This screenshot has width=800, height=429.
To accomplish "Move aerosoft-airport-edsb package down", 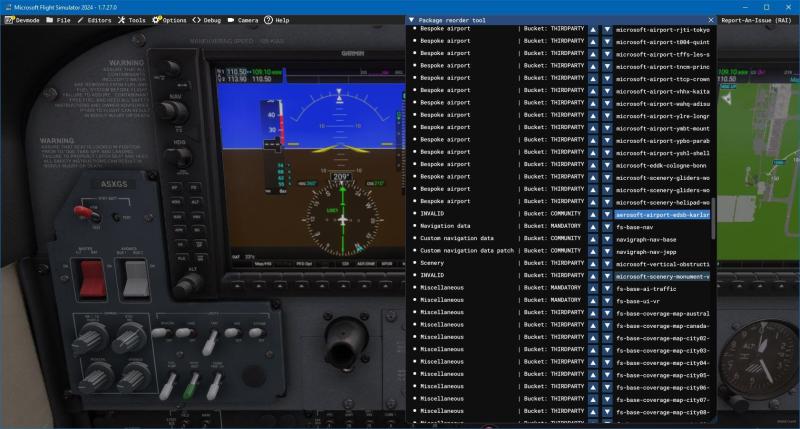I will [x=607, y=215].
